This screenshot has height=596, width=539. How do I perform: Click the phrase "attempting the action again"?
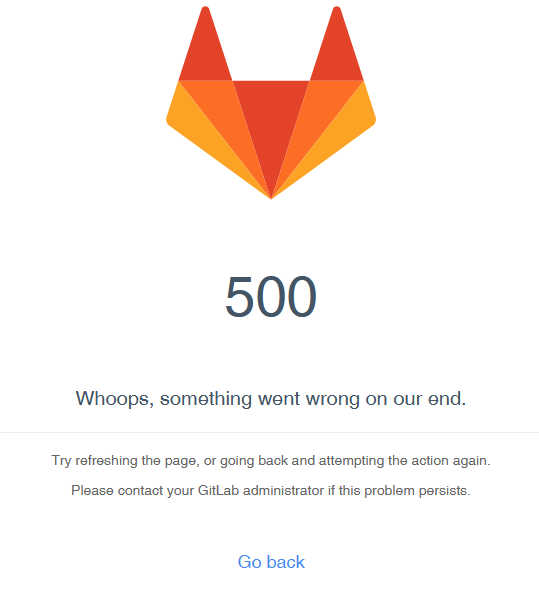click(x=405, y=461)
